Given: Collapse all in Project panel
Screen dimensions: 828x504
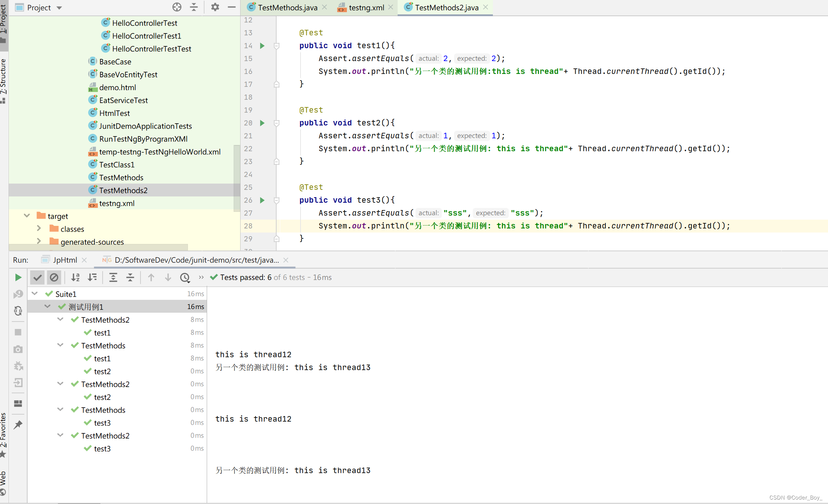Looking at the screenshot, I should click(194, 7).
